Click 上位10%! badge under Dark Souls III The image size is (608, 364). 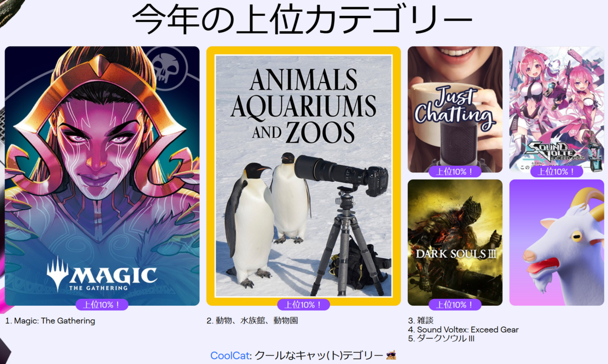pyautogui.click(x=455, y=305)
